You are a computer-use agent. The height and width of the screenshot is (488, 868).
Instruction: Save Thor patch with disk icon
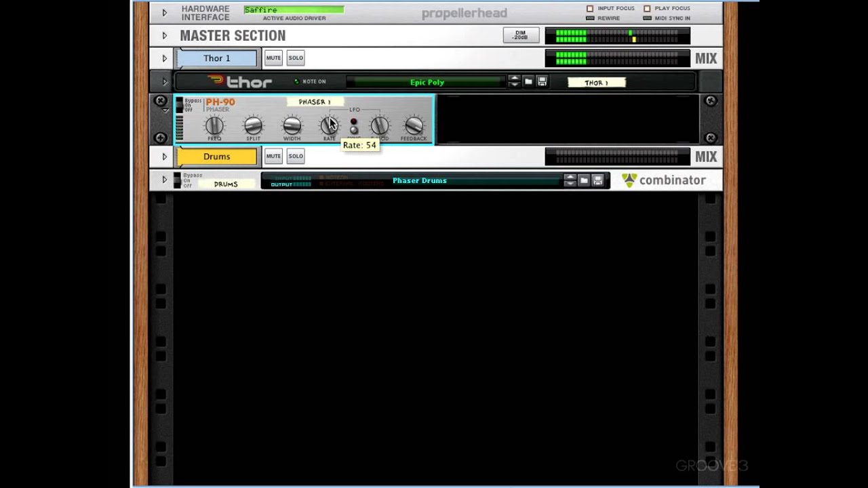pyautogui.click(x=542, y=81)
